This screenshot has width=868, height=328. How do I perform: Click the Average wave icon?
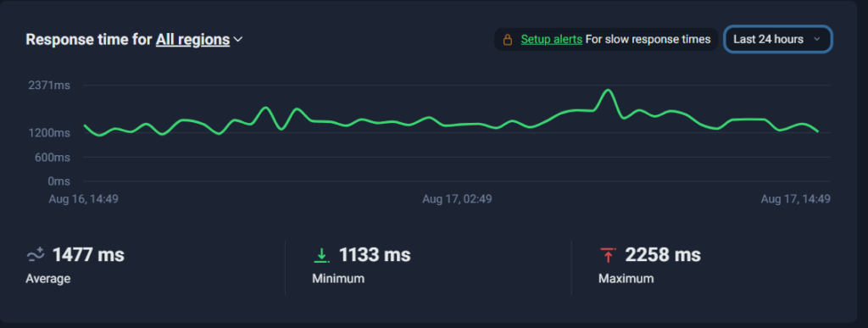tap(36, 255)
